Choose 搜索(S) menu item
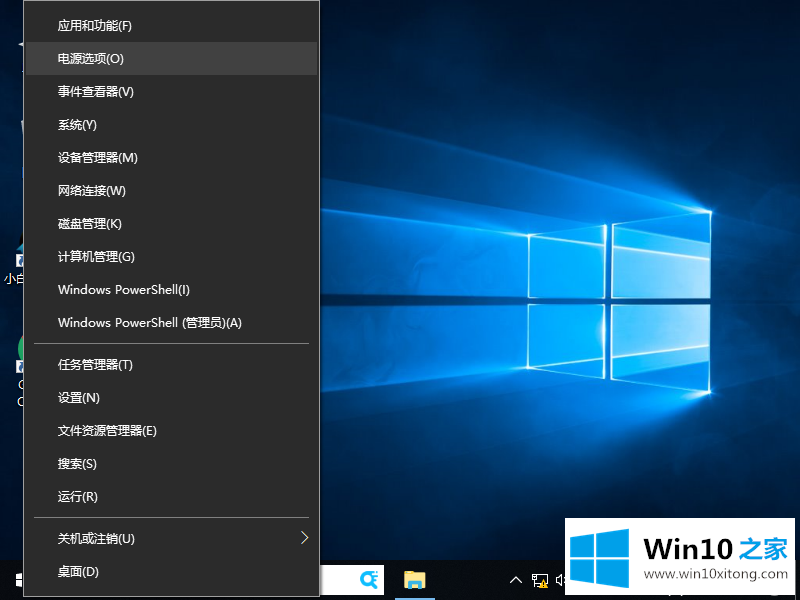 [x=171, y=464]
